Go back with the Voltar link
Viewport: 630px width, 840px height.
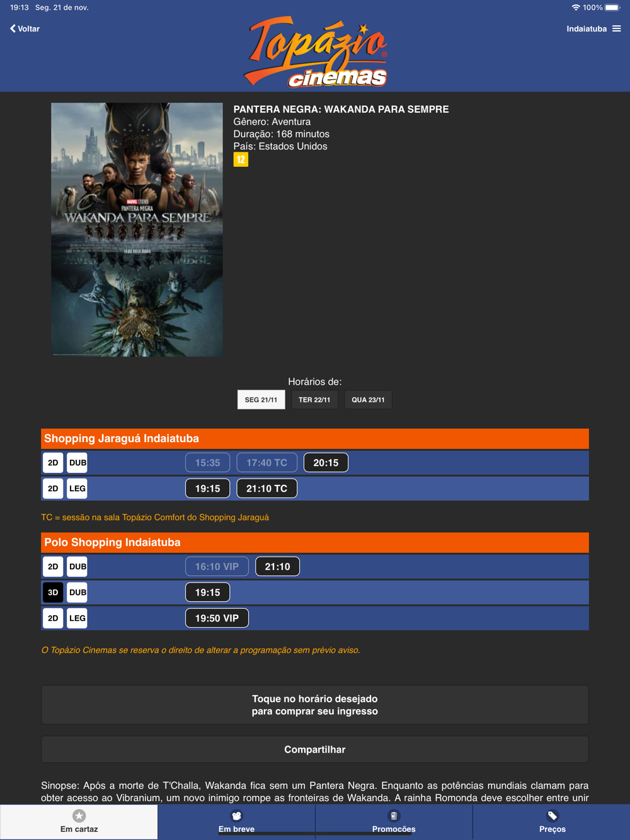tap(25, 28)
